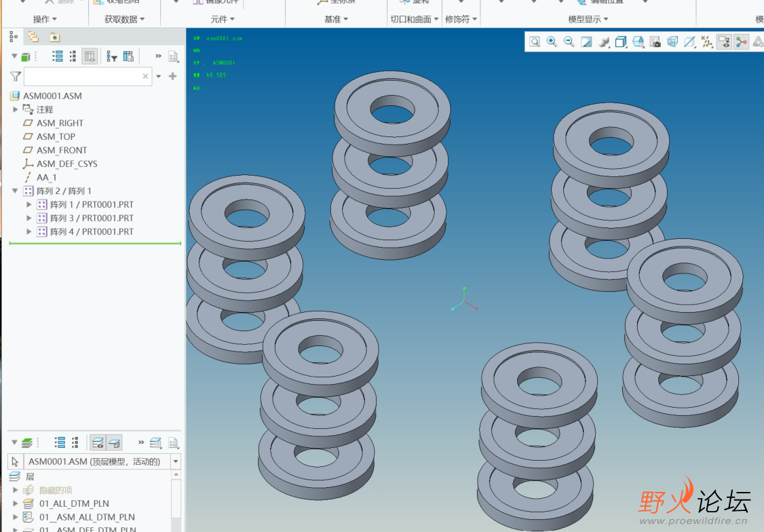Screen dimensions: 764x532
Task: Click the Repaint screen icon
Action: (x=586, y=42)
